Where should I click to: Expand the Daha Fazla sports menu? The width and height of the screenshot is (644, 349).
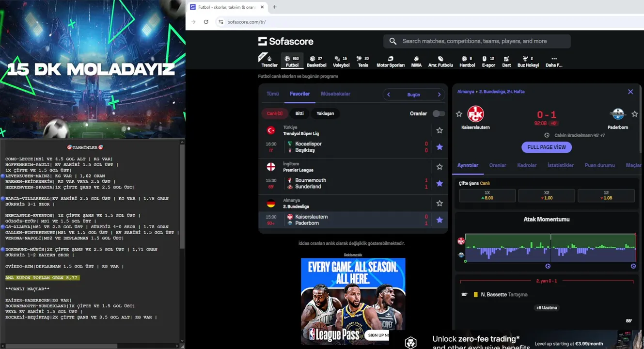point(554,61)
